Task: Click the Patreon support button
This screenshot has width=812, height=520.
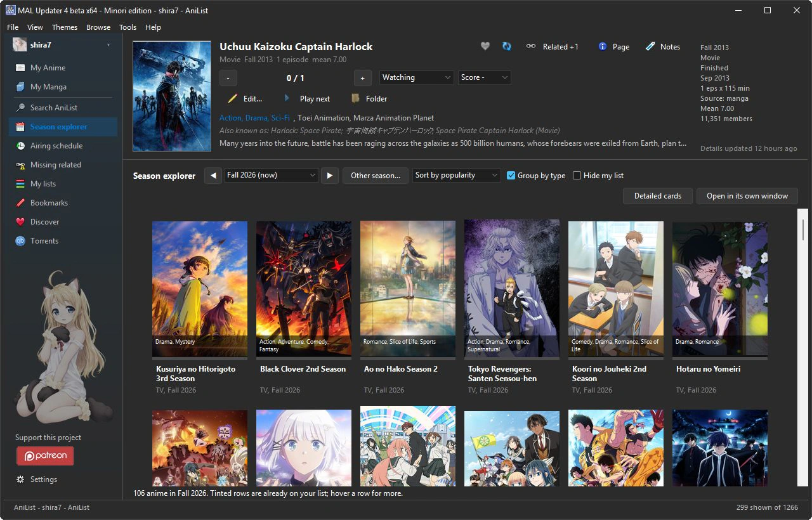Action: [x=45, y=456]
